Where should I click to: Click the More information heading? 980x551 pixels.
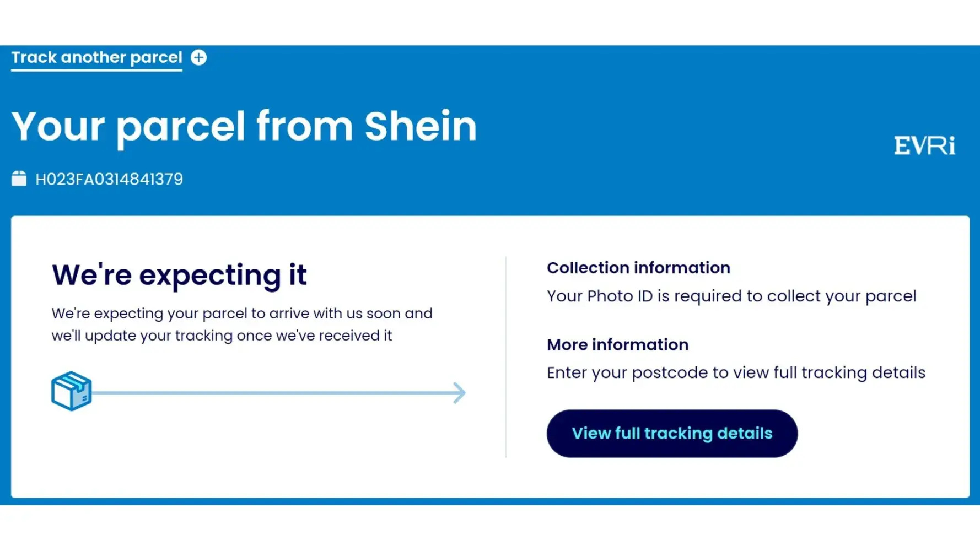(617, 345)
